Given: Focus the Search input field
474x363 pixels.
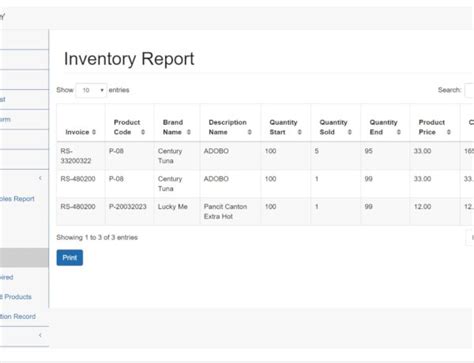Looking at the screenshot, I should [469, 90].
